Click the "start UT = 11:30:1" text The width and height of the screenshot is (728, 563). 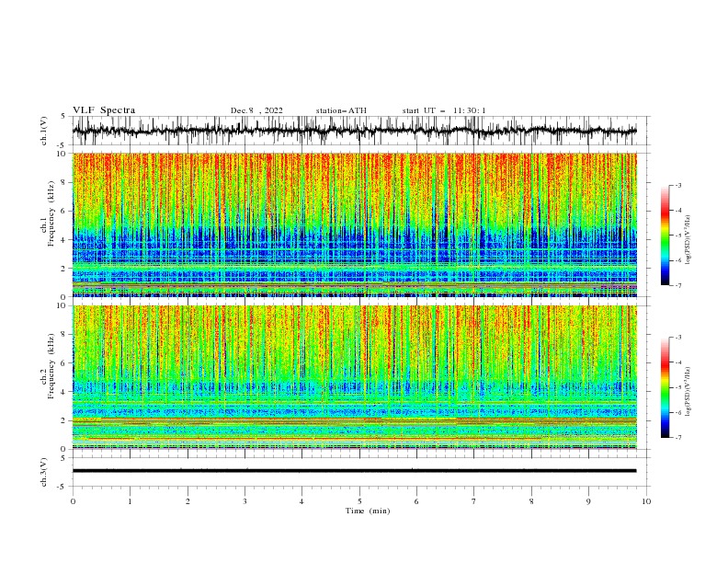pyautogui.click(x=444, y=110)
